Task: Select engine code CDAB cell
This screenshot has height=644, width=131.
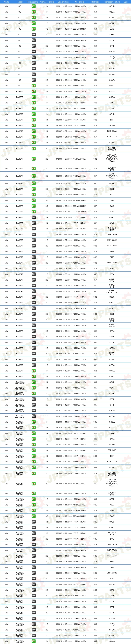Action: (112, 382)
